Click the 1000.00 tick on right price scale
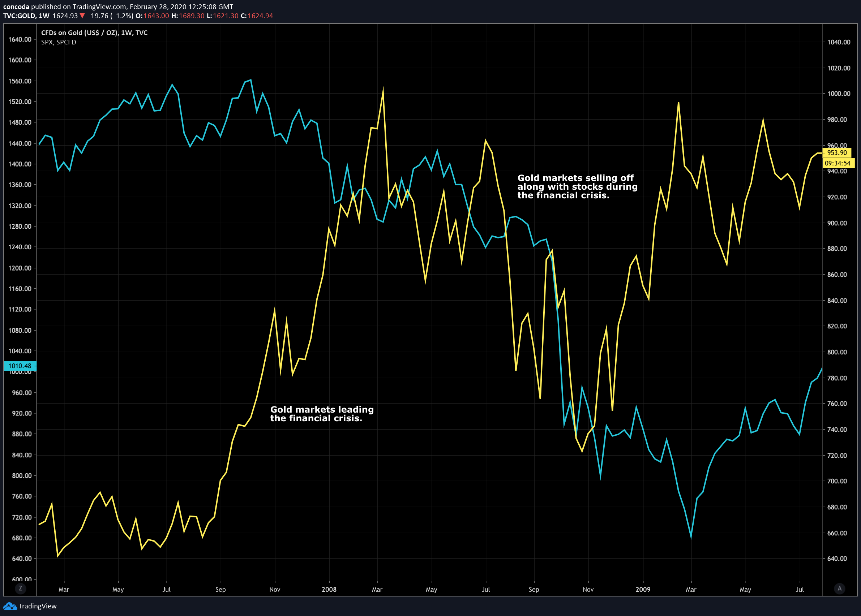The image size is (861, 616). [x=838, y=94]
